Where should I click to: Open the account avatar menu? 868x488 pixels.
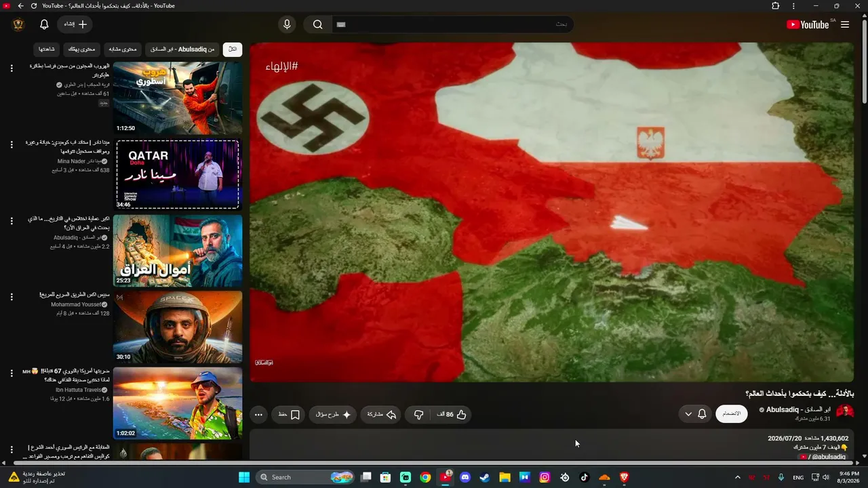coord(18,24)
